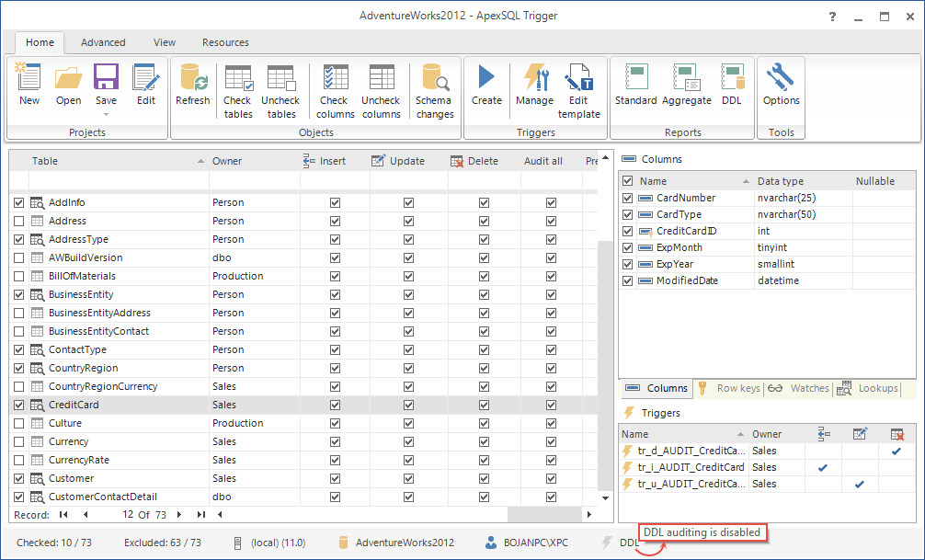The image size is (925, 560).
Task: Click the help question mark icon
Action: 832,17
